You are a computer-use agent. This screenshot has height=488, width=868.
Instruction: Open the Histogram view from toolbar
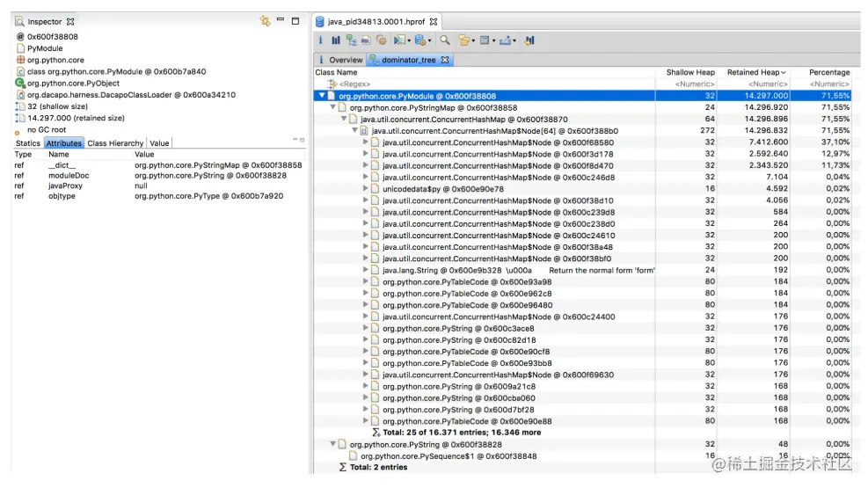pyautogui.click(x=335, y=40)
